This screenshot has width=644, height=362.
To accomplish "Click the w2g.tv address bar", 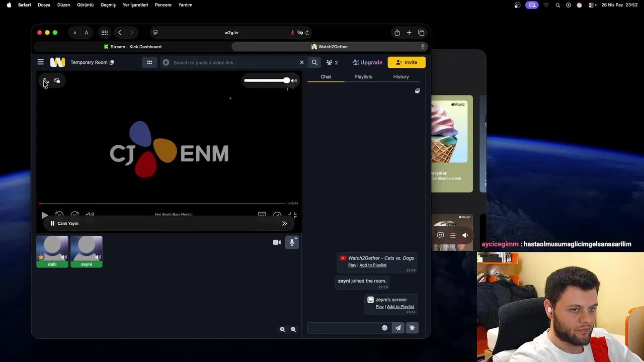I will point(231,33).
